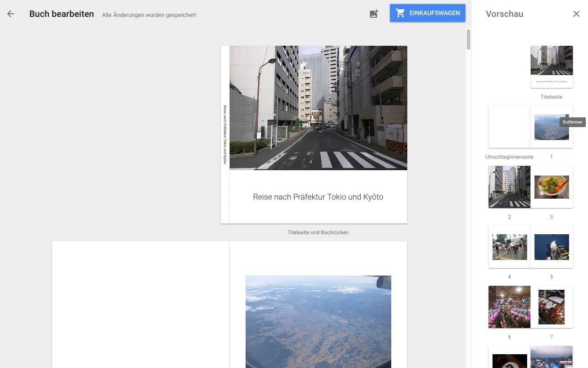Screen dimensions: 588x368
Task: Select page 1 aerial photo thumbnail
Action: pos(552,127)
